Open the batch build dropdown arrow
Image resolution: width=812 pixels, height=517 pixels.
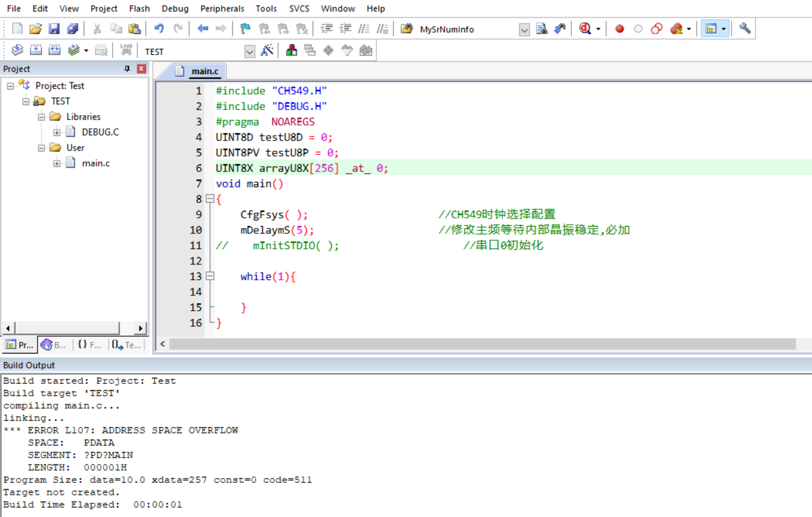86,51
